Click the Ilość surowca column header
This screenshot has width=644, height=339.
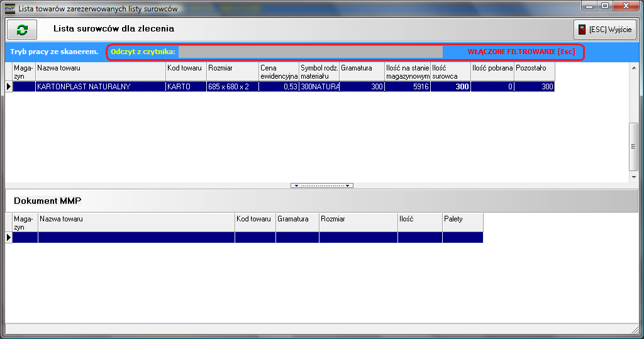point(450,72)
